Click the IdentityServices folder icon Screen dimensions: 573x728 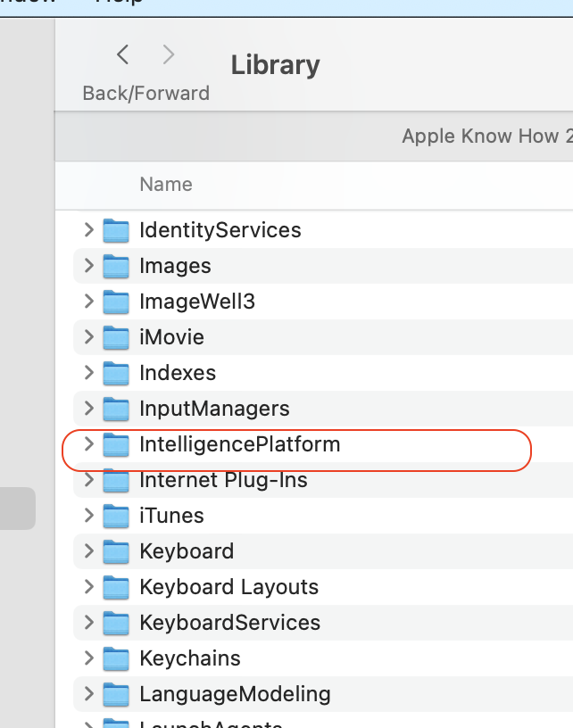click(116, 230)
